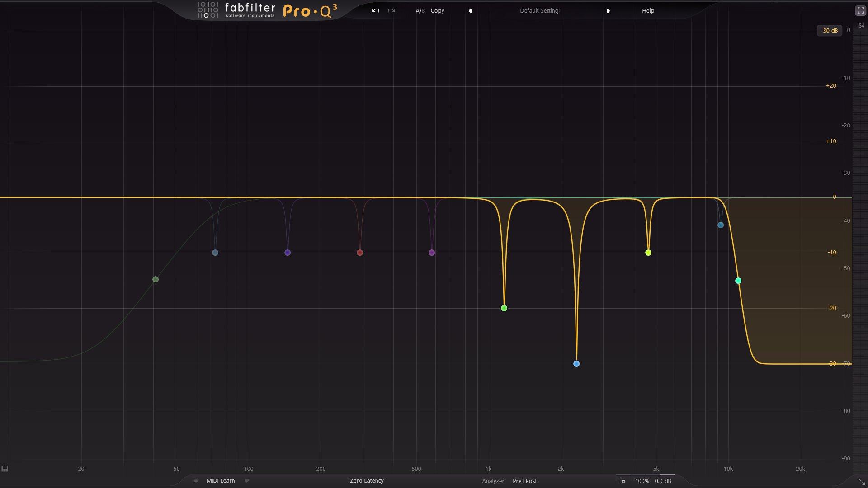Viewport: 868px width, 488px height.
Task: Click the undo arrow icon
Action: tap(375, 10)
